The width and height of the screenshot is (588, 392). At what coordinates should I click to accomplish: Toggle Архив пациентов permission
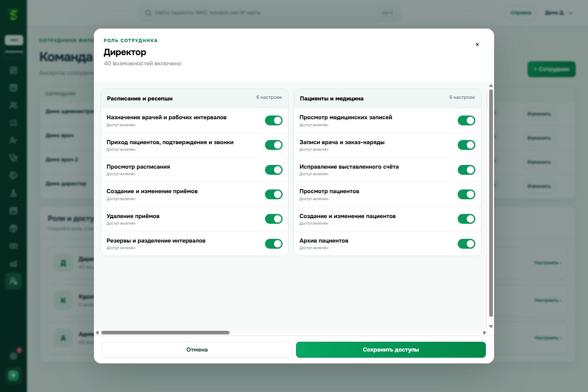[x=466, y=244]
